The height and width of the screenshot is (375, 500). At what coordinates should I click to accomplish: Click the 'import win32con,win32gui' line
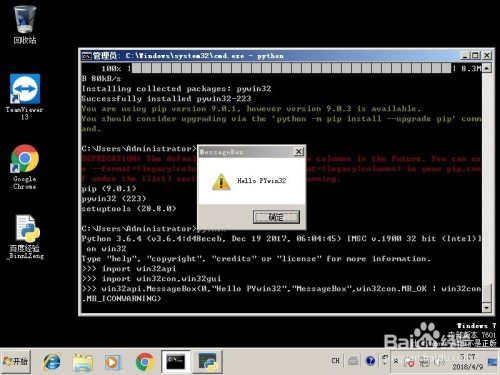click(151, 279)
